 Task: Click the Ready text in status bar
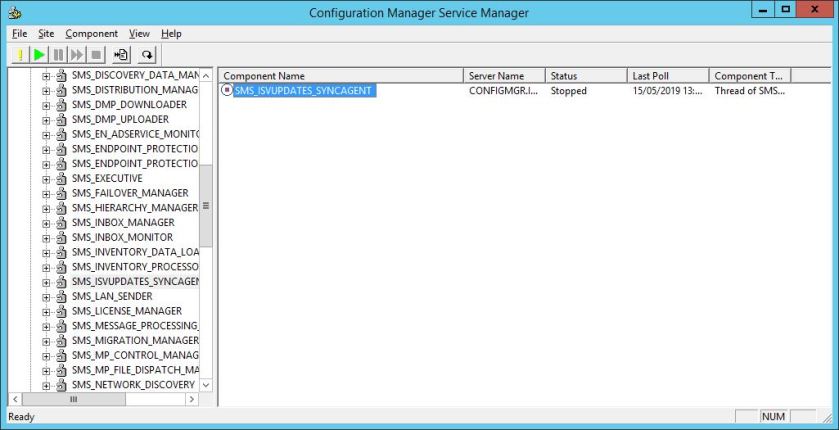pyautogui.click(x=21, y=417)
